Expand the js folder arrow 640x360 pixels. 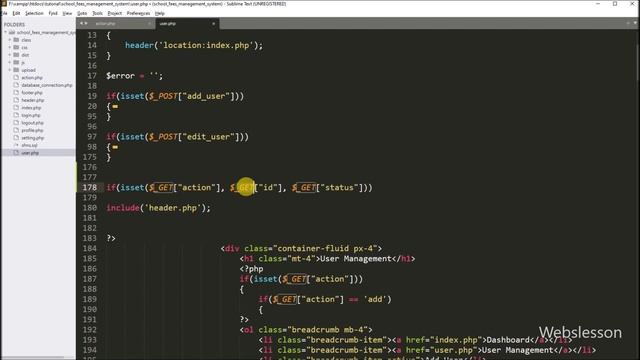10,62
